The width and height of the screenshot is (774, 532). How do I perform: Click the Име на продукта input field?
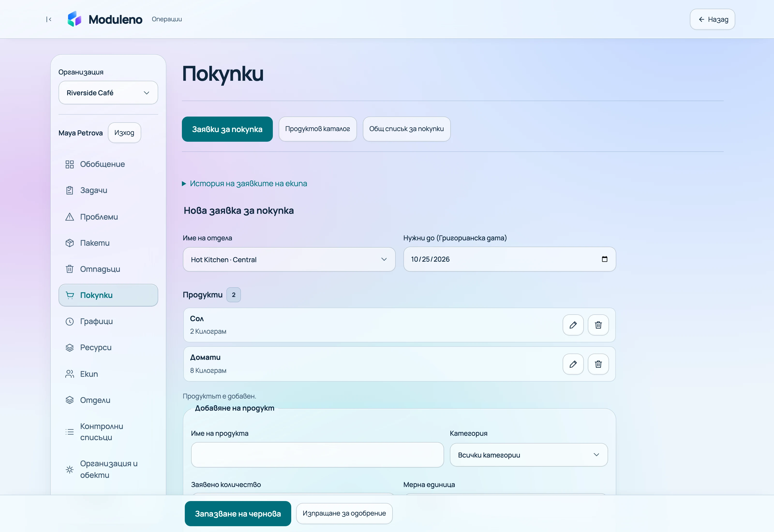(317, 455)
